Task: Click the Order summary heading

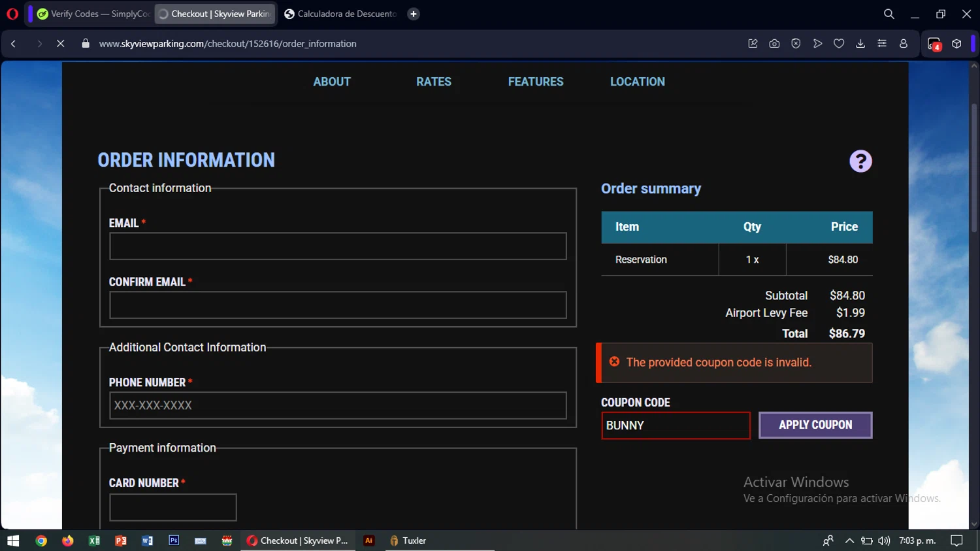Action: pos(651,189)
